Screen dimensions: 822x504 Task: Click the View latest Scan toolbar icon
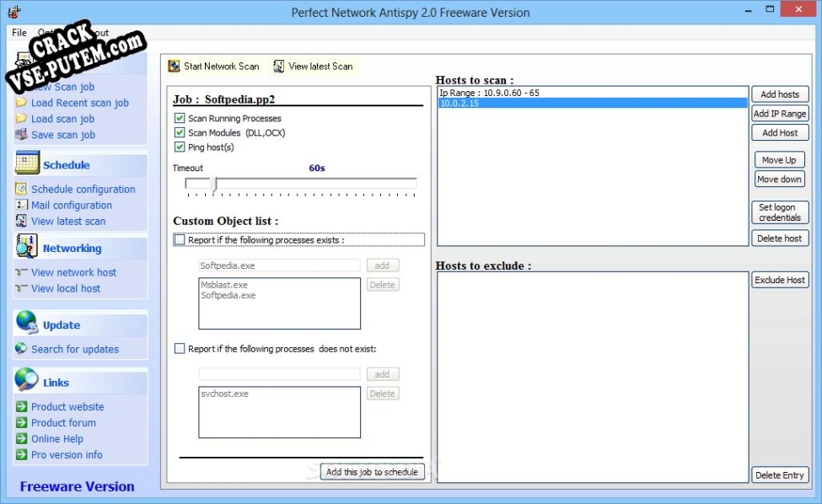click(279, 66)
